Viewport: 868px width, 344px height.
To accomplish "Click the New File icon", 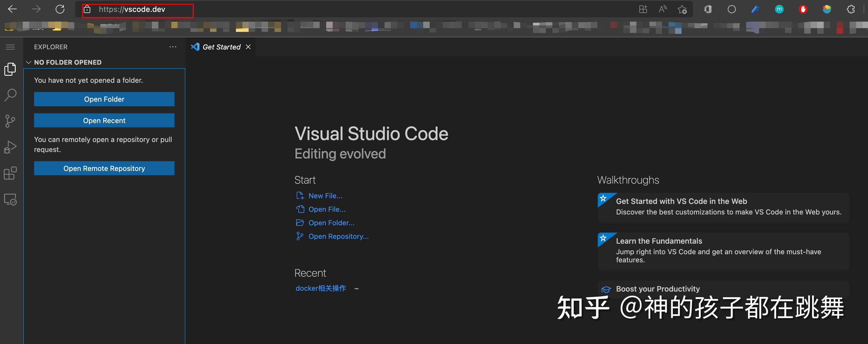I will (300, 196).
